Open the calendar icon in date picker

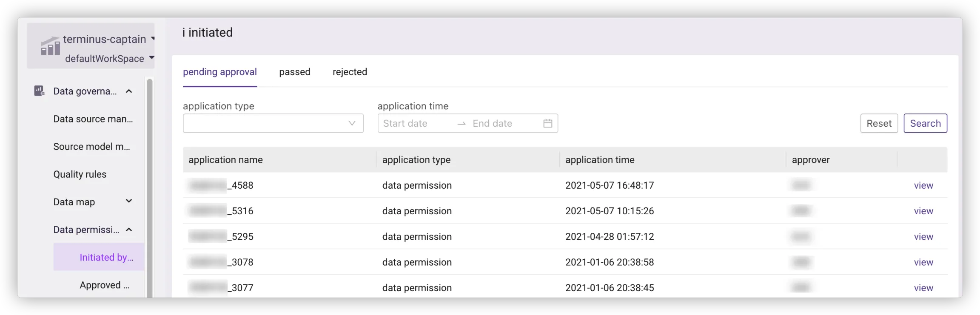tap(547, 123)
